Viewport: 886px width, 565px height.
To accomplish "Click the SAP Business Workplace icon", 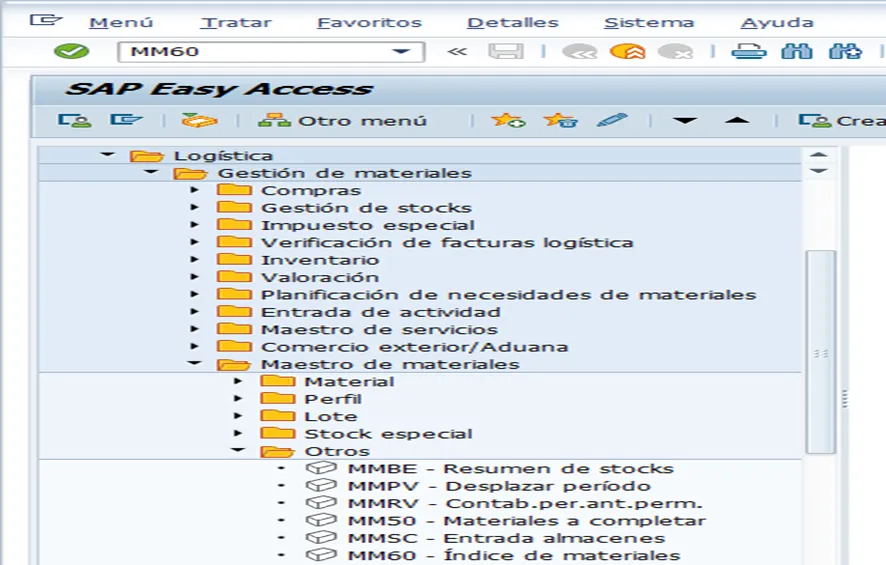I will [199, 120].
